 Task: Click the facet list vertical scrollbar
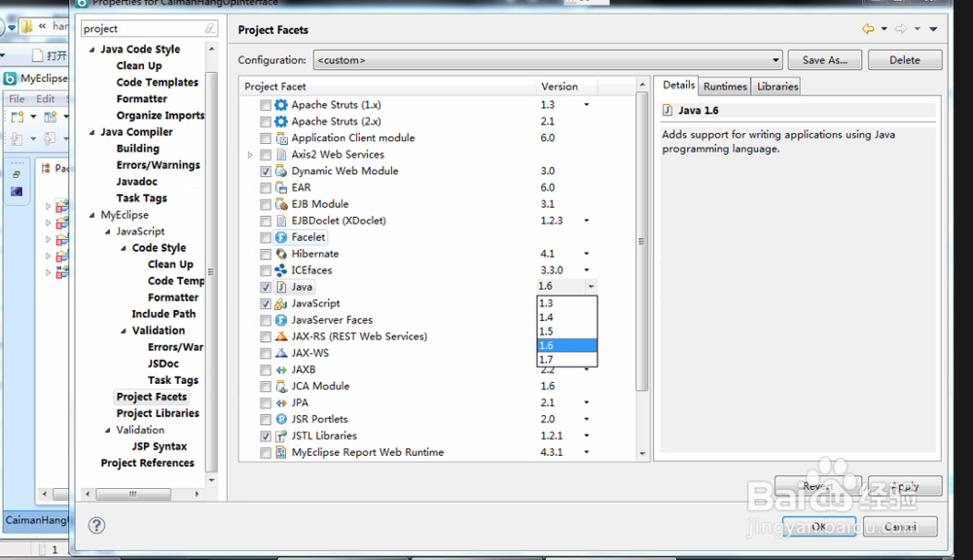(641, 242)
